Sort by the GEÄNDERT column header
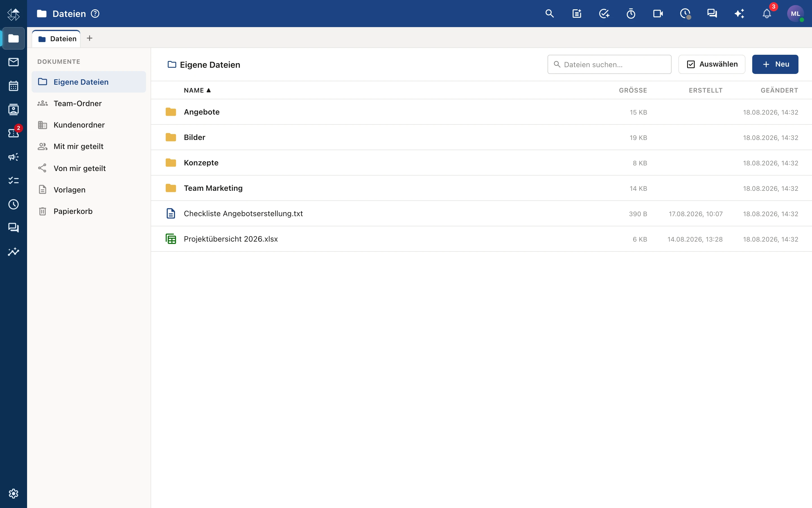The width and height of the screenshot is (812, 508). click(x=779, y=90)
